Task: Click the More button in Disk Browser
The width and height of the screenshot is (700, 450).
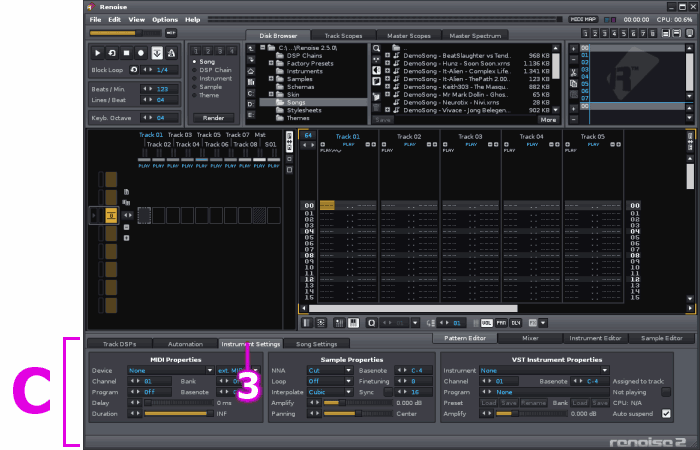Action: tap(548, 120)
